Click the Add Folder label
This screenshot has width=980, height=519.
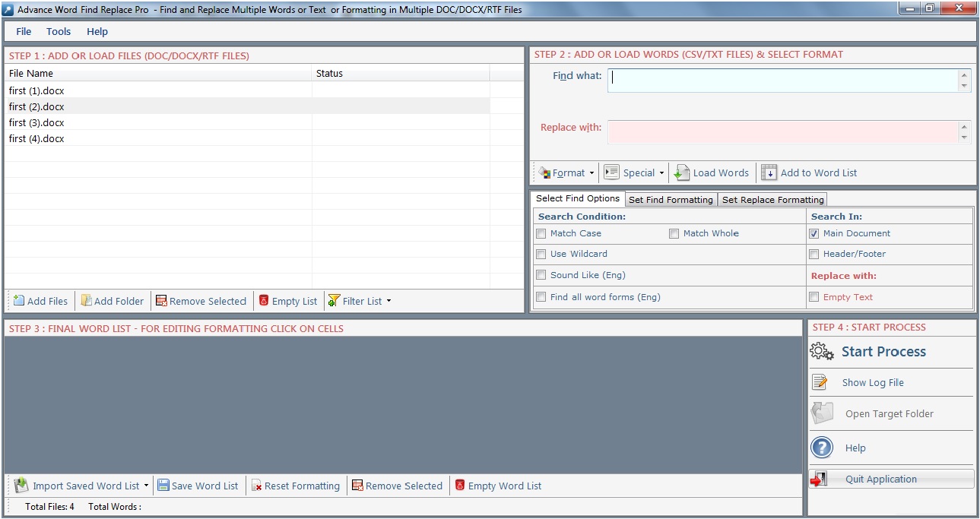pyautogui.click(x=119, y=302)
